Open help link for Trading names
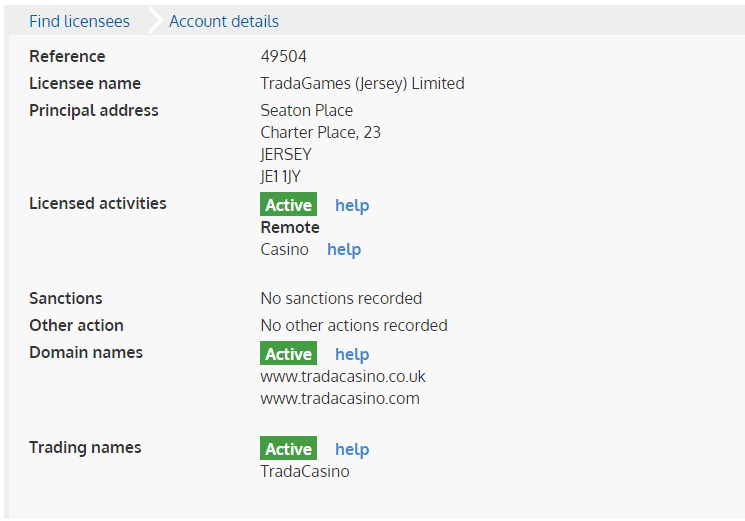The height and width of the screenshot is (521, 745). coord(352,449)
